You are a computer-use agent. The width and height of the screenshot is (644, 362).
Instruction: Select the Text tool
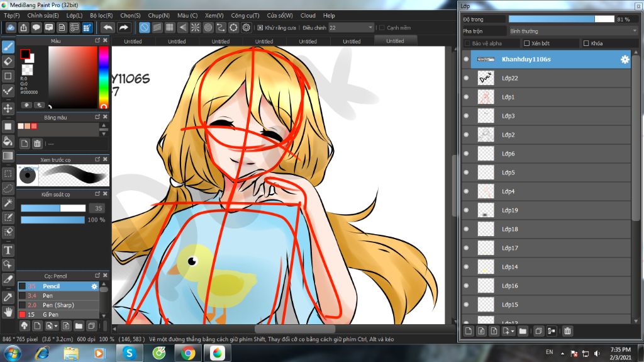point(8,250)
